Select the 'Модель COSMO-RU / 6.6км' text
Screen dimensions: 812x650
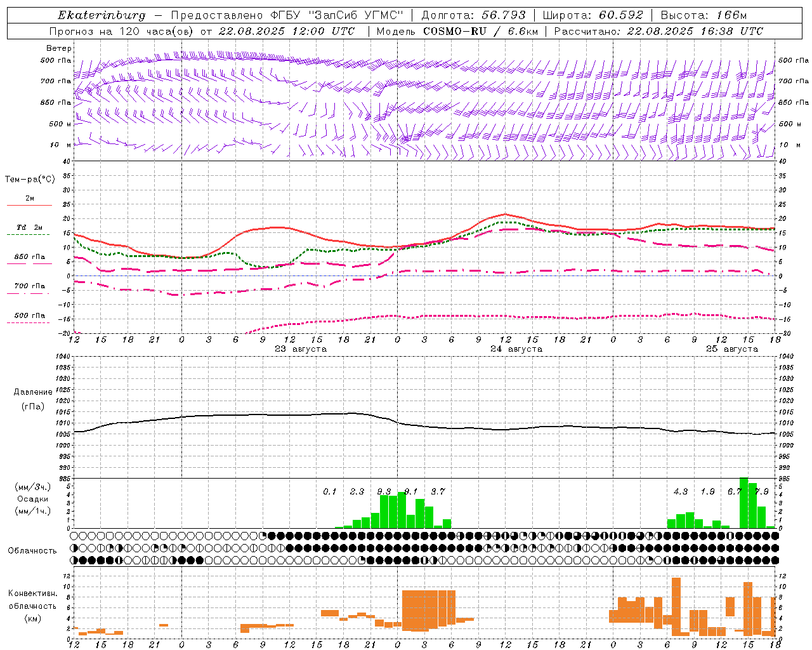click(457, 31)
